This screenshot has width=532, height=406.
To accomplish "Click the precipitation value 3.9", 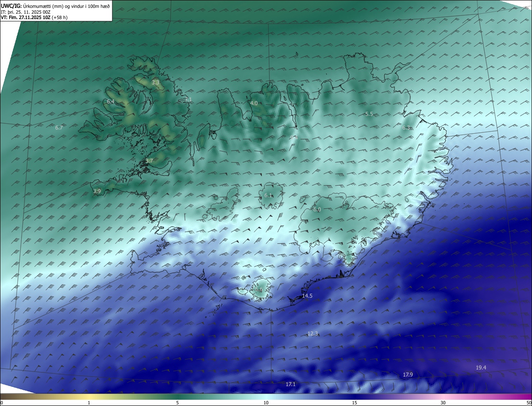I will 97,191.
